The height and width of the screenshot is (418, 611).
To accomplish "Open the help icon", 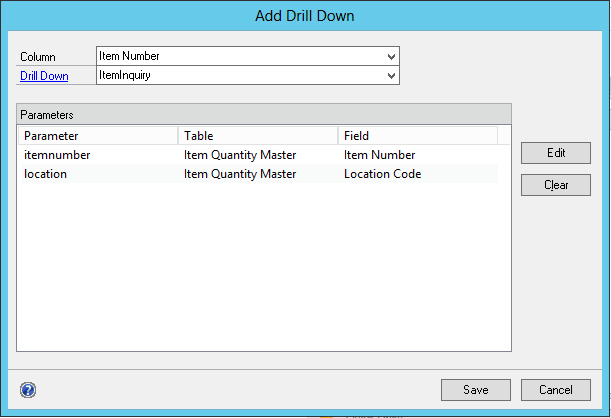I will 28,390.
